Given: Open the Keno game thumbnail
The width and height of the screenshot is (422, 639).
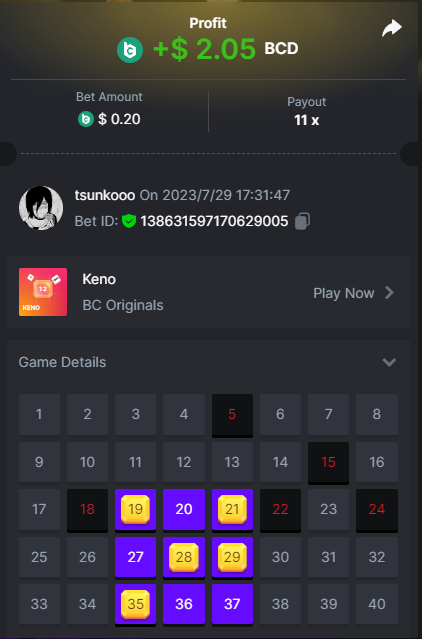Looking at the screenshot, I should coord(43,292).
